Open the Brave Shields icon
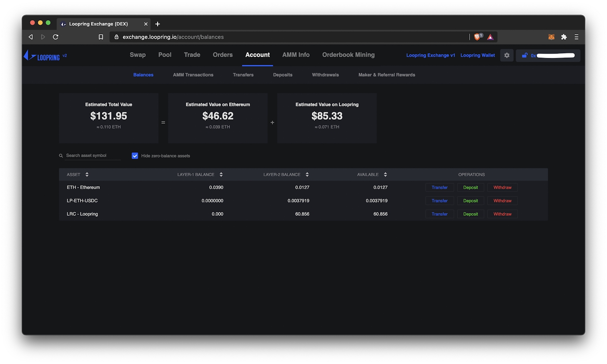The image size is (607, 364). pos(477,37)
